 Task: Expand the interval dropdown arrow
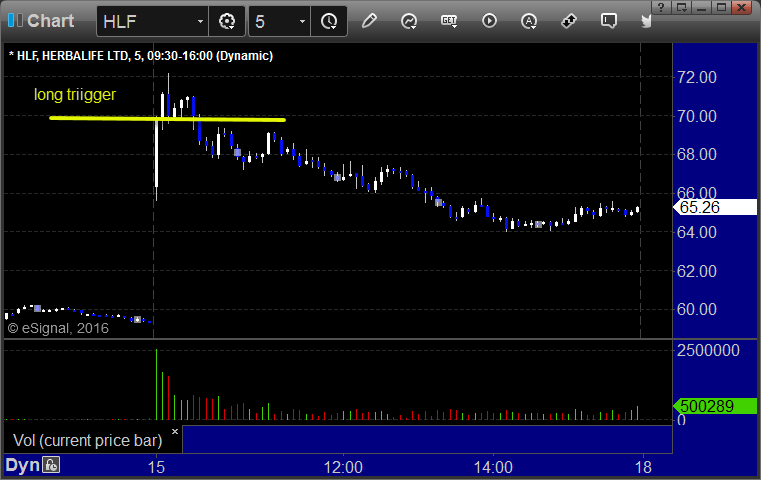(x=302, y=21)
